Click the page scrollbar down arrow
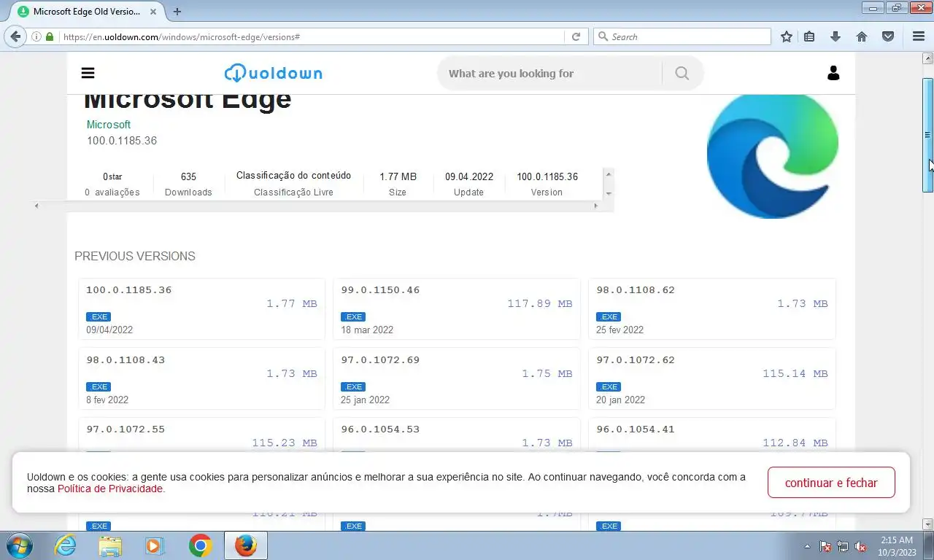This screenshot has width=934, height=560. pyautogui.click(x=927, y=524)
